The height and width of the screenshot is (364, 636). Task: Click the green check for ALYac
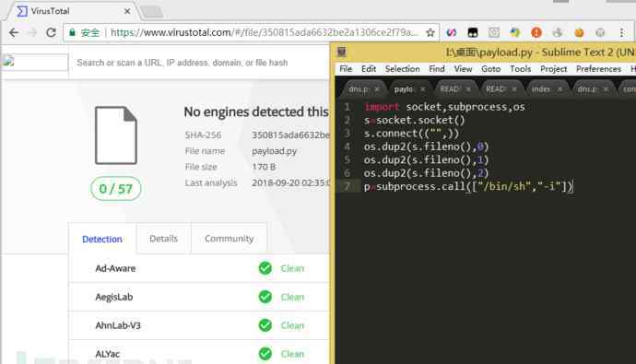[265, 354]
